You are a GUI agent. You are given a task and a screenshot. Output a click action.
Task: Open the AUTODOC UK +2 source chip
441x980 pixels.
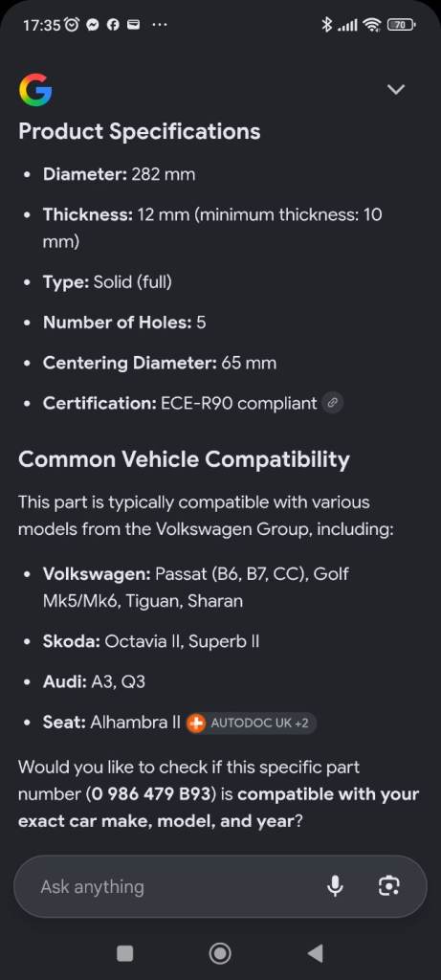(251, 724)
